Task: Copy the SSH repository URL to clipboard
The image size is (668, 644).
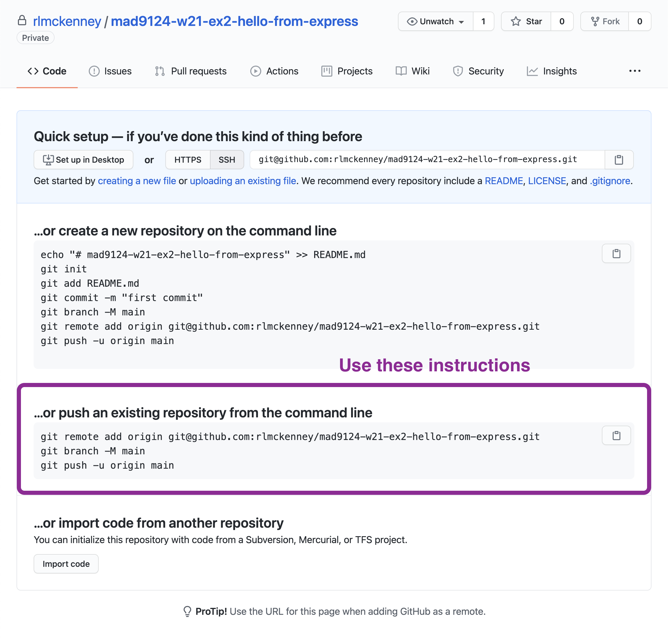Action: 619,160
